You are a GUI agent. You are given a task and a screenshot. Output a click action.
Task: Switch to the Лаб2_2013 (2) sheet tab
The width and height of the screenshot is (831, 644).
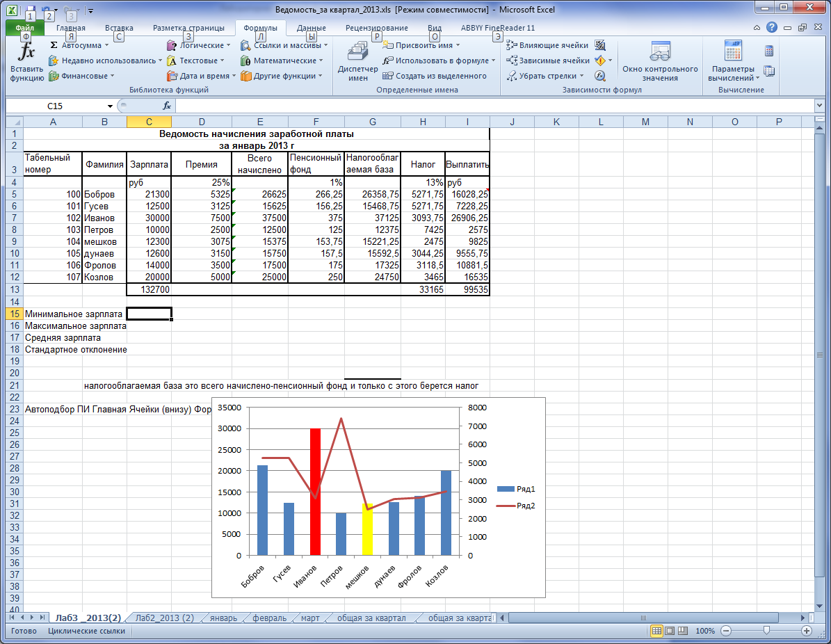coord(164,618)
